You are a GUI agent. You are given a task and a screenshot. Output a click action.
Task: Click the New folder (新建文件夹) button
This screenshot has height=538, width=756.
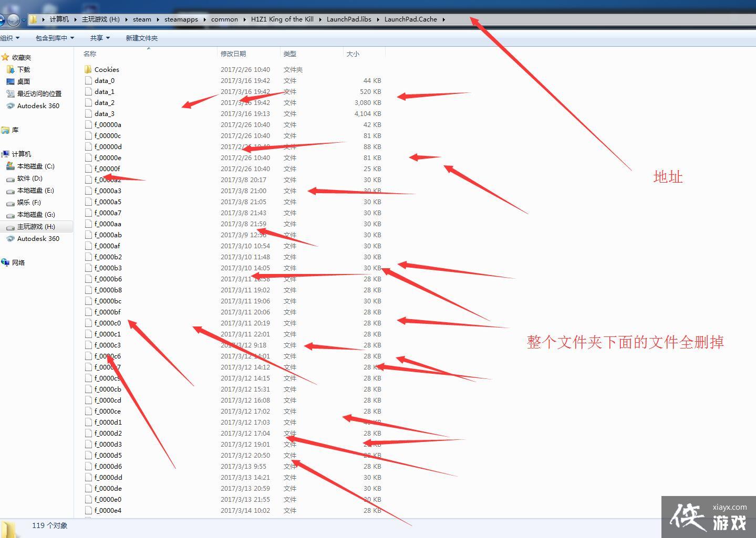pos(141,38)
